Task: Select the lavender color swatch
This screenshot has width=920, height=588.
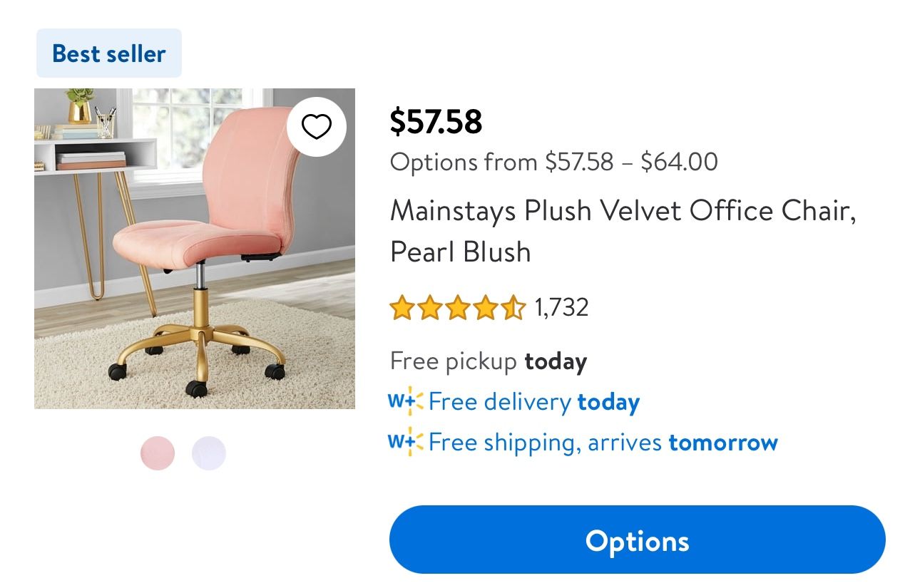Action: click(x=209, y=453)
